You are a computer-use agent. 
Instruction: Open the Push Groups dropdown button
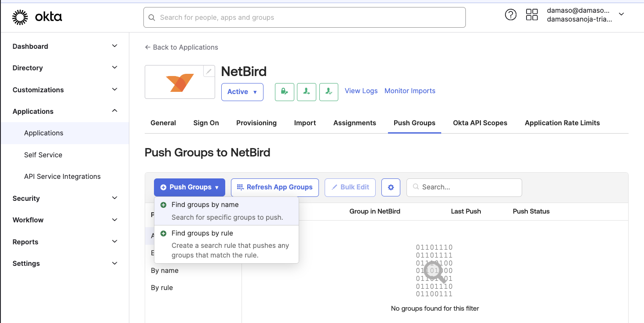coord(189,187)
